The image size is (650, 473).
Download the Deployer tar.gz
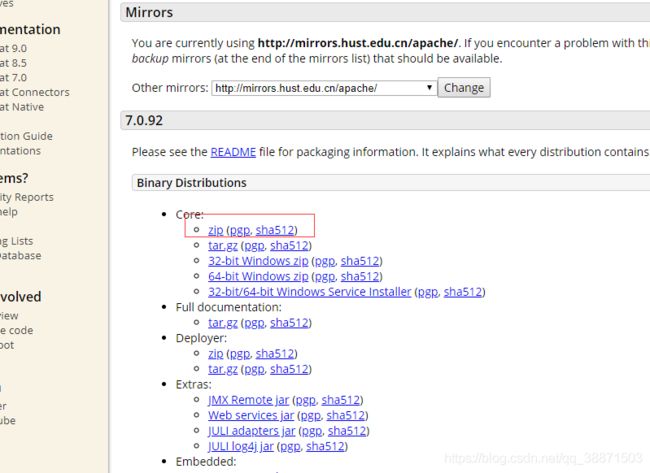223,369
